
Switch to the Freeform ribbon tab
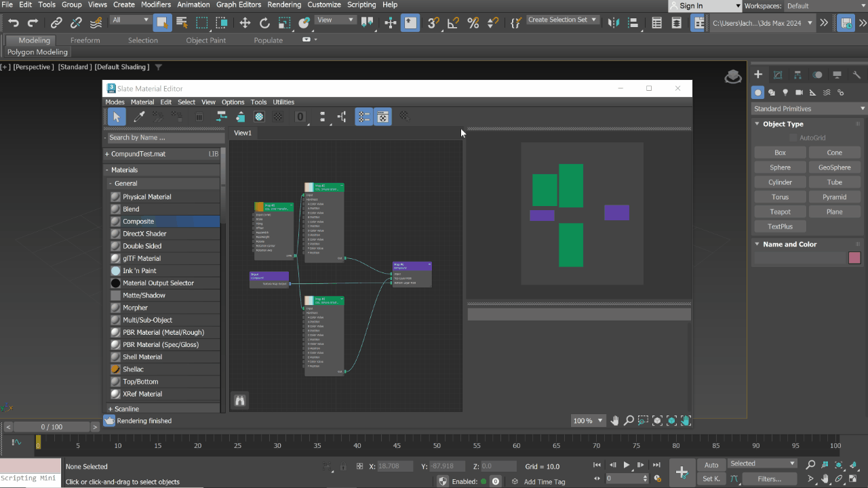(85, 40)
